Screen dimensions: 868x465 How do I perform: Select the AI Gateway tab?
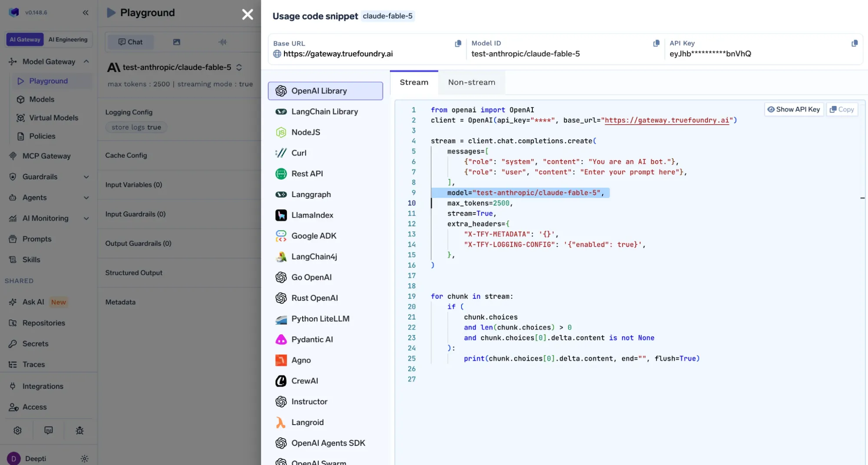click(25, 40)
